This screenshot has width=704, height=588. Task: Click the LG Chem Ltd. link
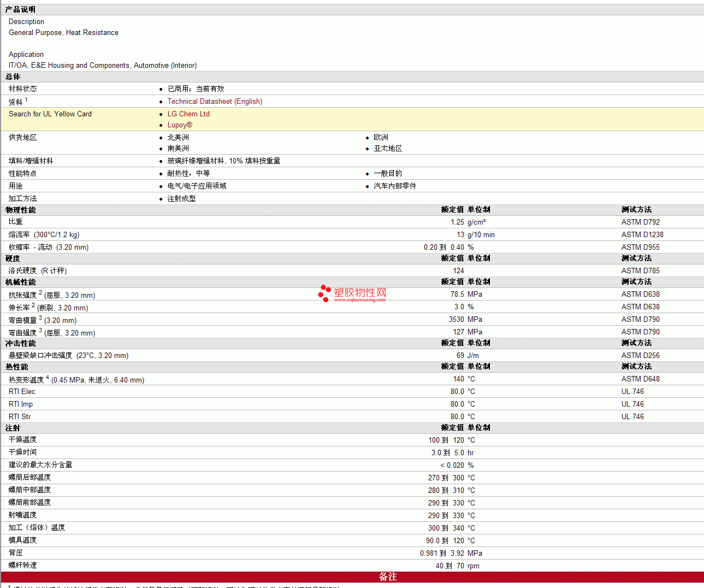pyautogui.click(x=189, y=114)
